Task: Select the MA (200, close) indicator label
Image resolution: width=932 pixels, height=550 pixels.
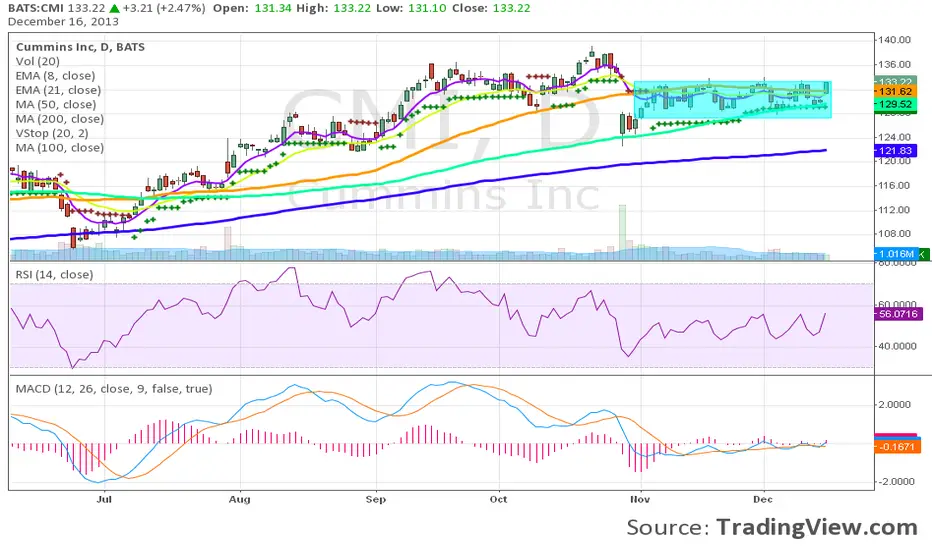Action: (59, 118)
